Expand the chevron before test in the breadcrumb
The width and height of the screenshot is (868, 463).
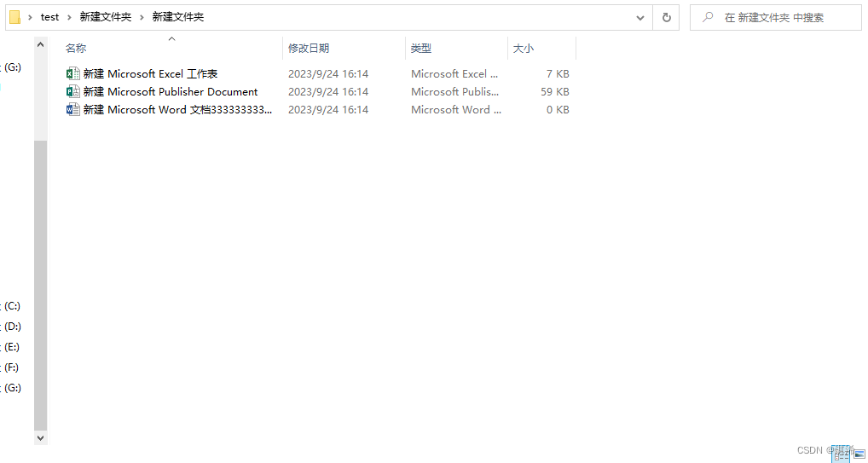(30, 17)
